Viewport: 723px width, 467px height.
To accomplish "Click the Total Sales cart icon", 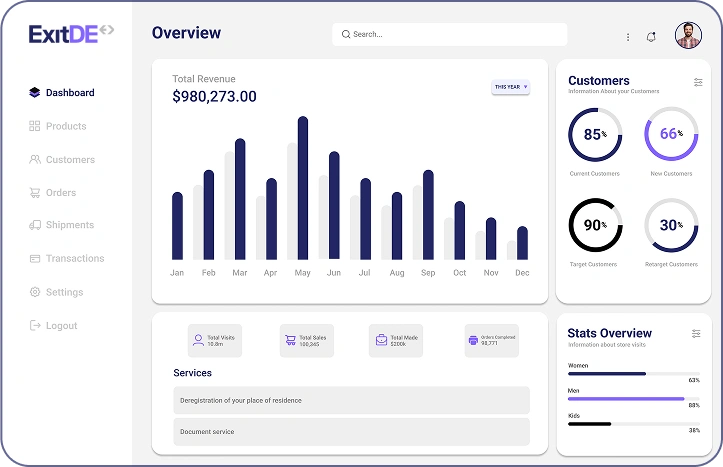I will pos(290,341).
